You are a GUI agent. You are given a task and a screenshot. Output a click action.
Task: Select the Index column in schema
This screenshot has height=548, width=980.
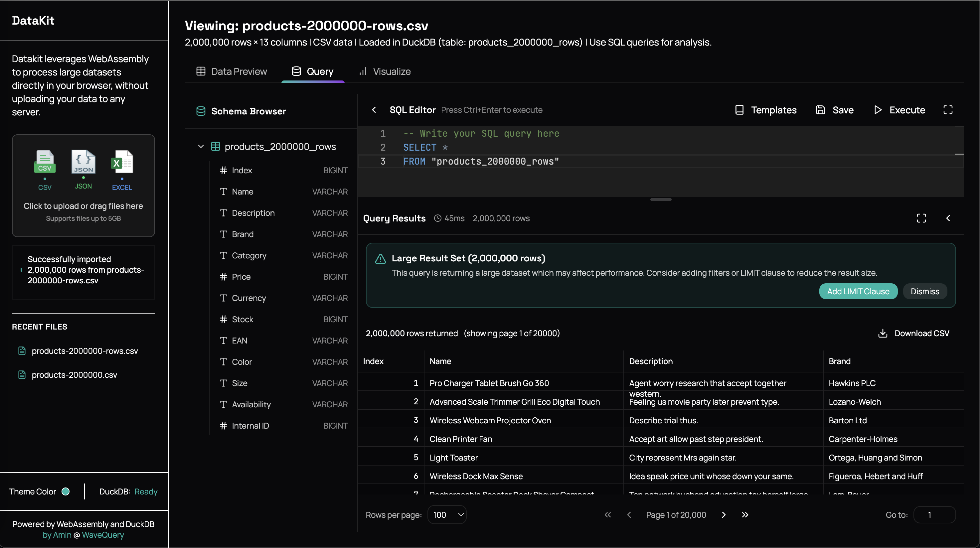pos(283,170)
